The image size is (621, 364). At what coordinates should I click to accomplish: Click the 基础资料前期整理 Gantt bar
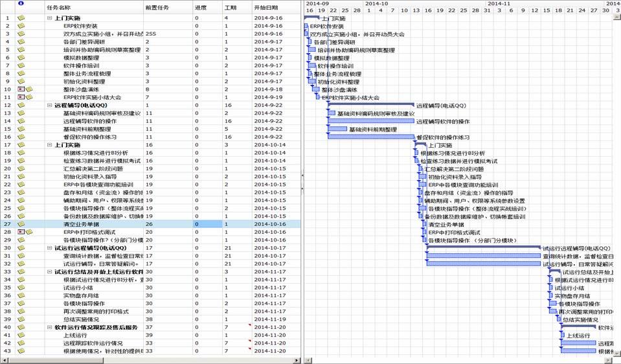(337, 129)
